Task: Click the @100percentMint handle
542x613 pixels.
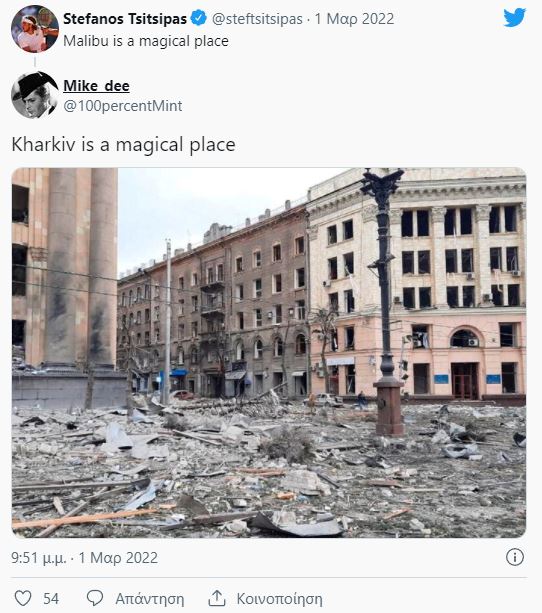Action: [x=123, y=106]
